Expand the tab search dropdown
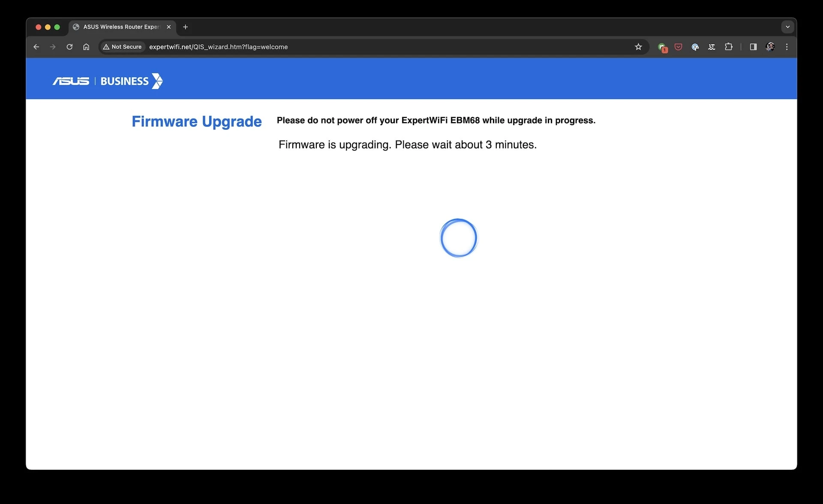The width and height of the screenshot is (823, 504). (x=787, y=27)
